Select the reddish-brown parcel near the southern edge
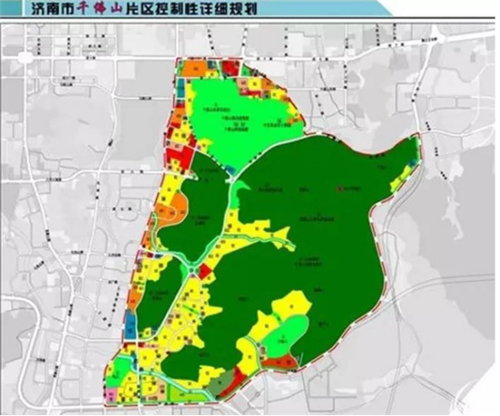This screenshot has height=416, width=500. tap(280, 363)
